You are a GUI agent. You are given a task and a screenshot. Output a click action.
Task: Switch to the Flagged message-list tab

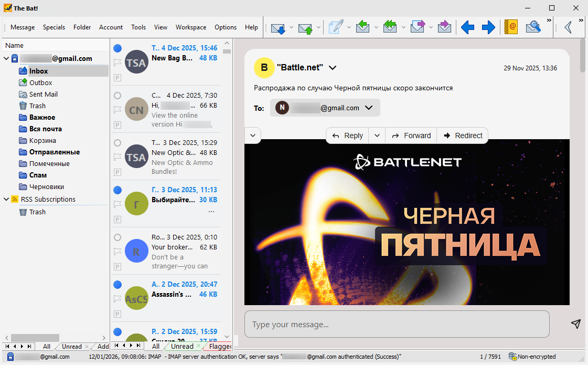click(x=220, y=346)
